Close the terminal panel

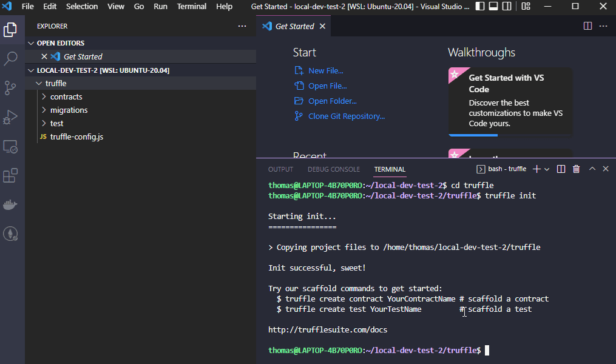point(606,169)
